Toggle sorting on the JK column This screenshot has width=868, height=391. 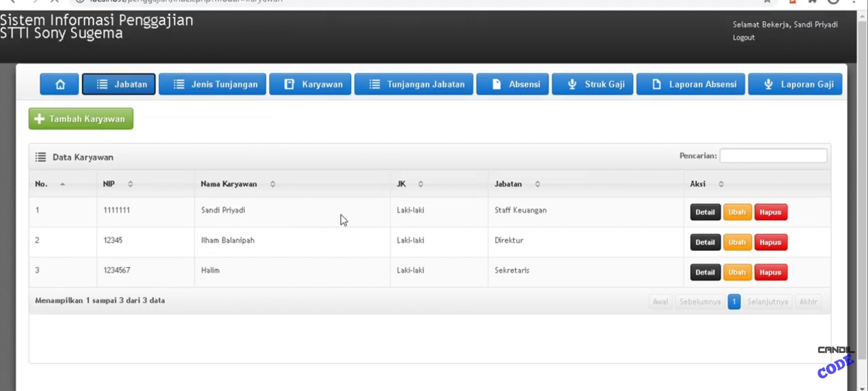coord(421,184)
